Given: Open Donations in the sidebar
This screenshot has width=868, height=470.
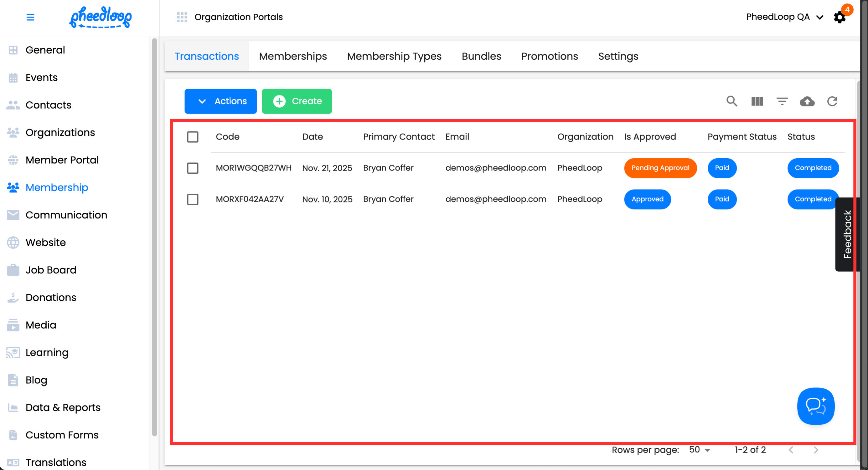Looking at the screenshot, I should [x=51, y=297].
